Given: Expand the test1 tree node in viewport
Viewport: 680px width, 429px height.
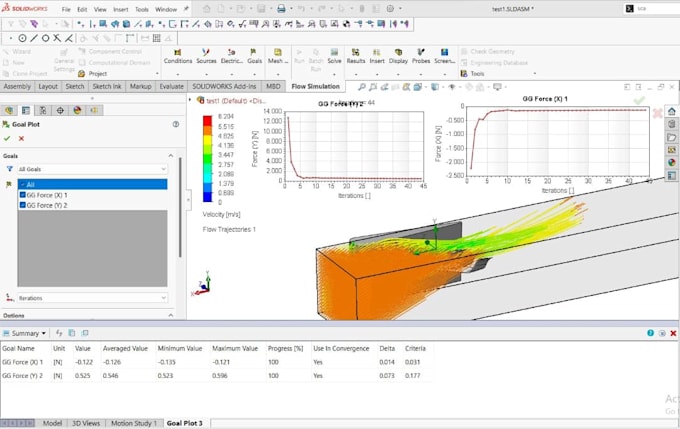Looking at the screenshot, I should (190, 100).
